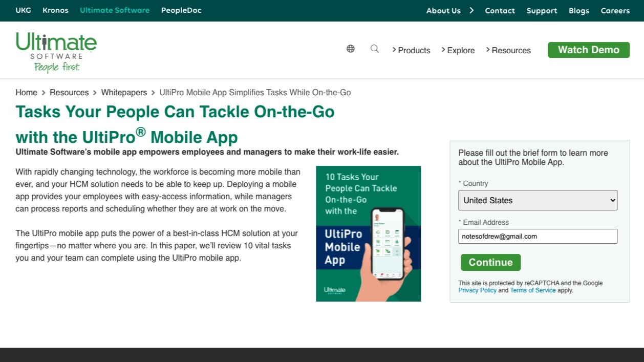The image size is (644, 362).
Task: Select UKG in the top navigation
Action: (x=23, y=10)
